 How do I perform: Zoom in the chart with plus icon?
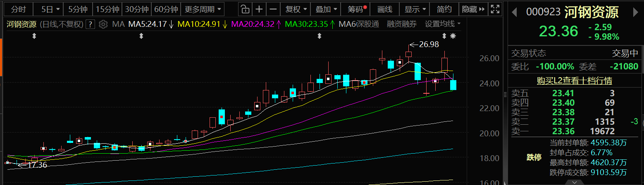coord(259,9)
